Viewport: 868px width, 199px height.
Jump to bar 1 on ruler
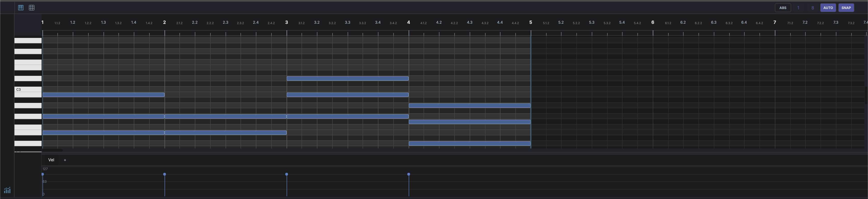[42, 22]
